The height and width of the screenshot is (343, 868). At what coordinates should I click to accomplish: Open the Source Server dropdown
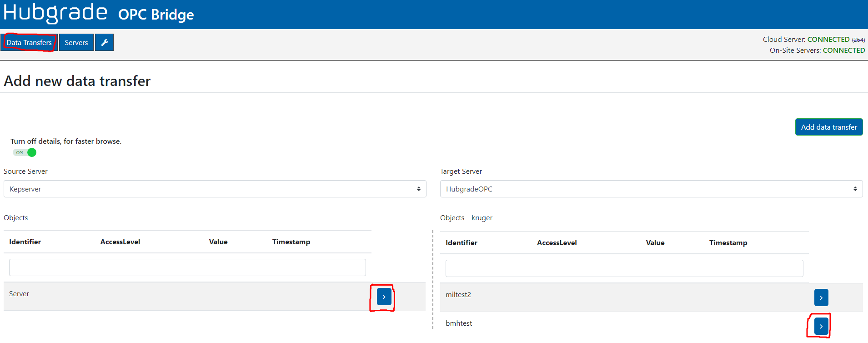coord(215,189)
